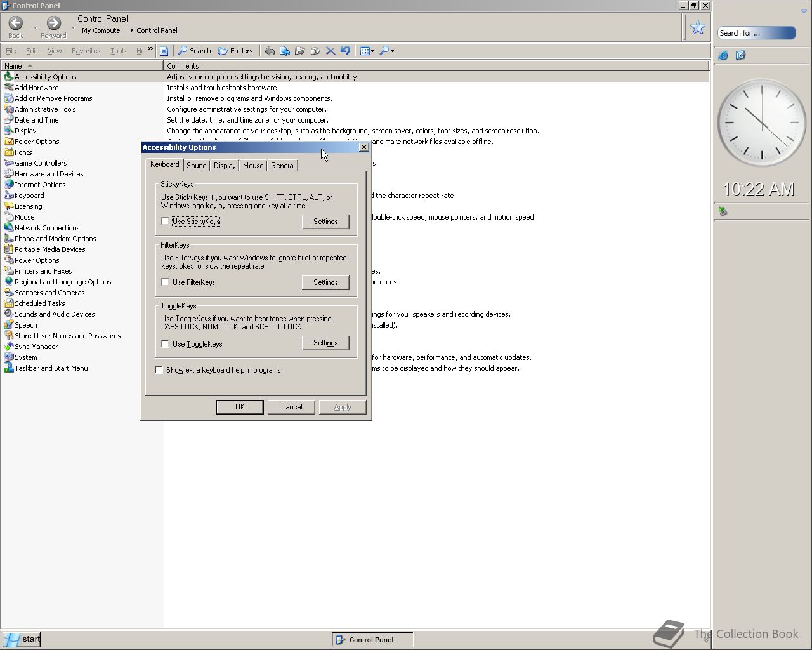The width and height of the screenshot is (812, 650).
Task: Select Network Connections icon
Action: pyautogui.click(x=9, y=228)
